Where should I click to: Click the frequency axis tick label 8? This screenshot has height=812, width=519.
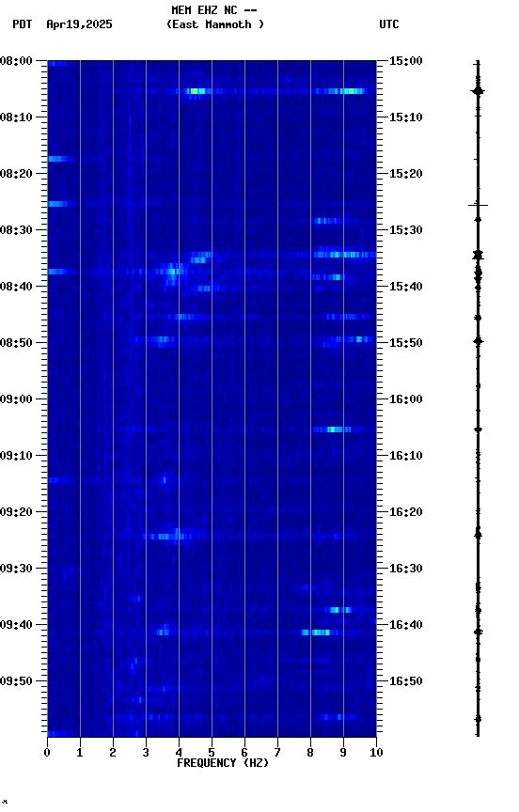[310, 753]
